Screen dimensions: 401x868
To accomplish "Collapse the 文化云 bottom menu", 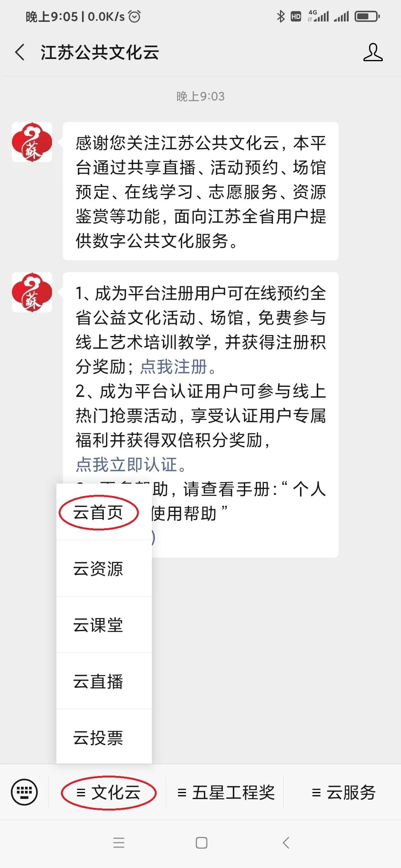I will [x=108, y=792].
